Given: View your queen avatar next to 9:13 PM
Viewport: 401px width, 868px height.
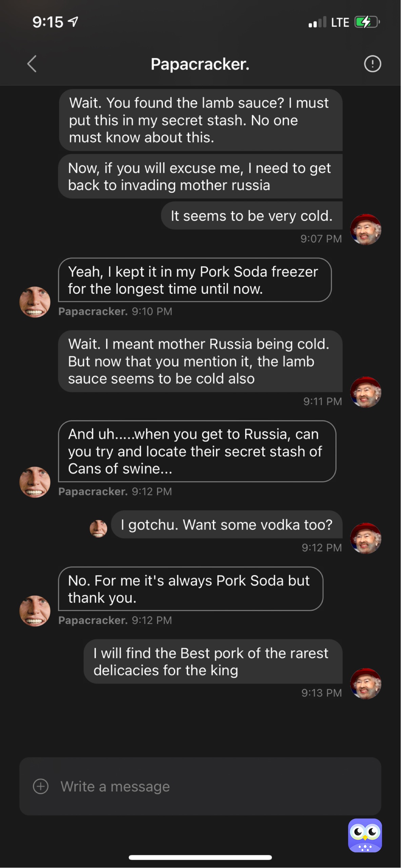Looking at the screenshot, I should tap(366, 684).
